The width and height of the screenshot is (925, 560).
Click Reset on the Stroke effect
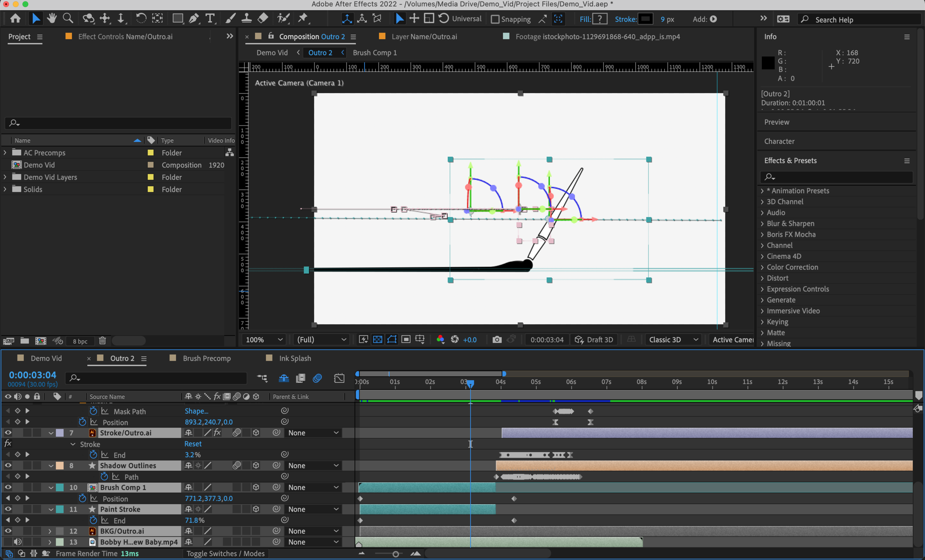tap(193, 443)
